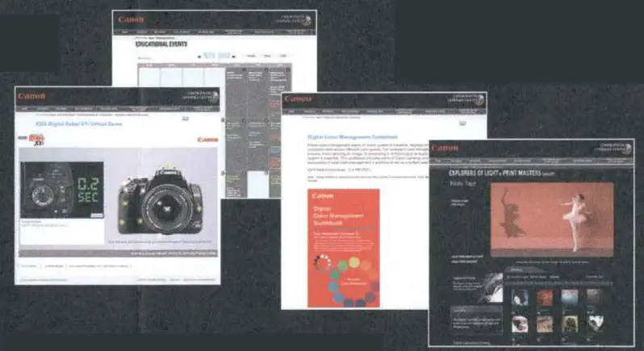This screenshot has height=351, width=644.
Task: Select the EDUCATIONAL EVENTS page heading
Action: (161, 44)
